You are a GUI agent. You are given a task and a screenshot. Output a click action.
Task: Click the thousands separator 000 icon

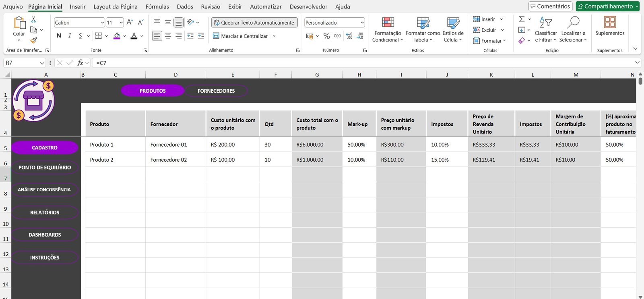tap(337, 36)
